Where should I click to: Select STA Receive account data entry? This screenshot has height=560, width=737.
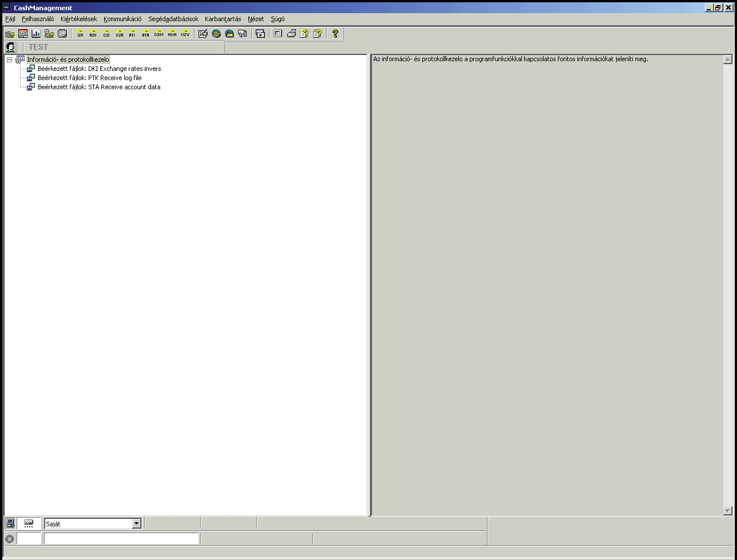point(99,87)
